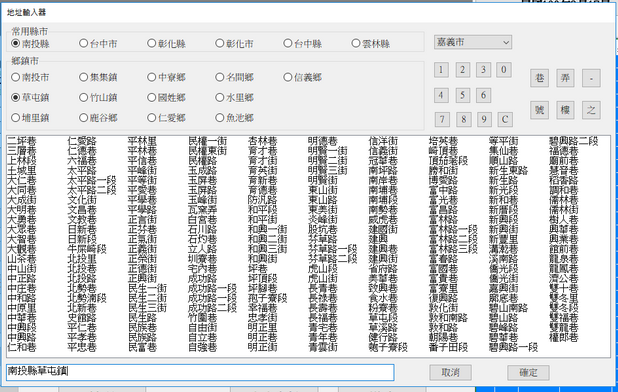The image size is (618, 392).
Task: Click the keypad digit 5 button
Action: [462, 95]
